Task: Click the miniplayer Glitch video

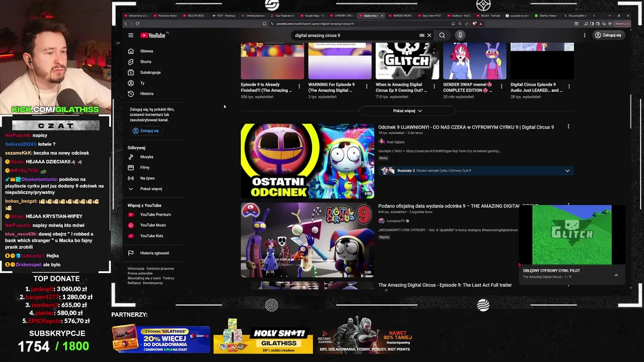Action: 572,235
